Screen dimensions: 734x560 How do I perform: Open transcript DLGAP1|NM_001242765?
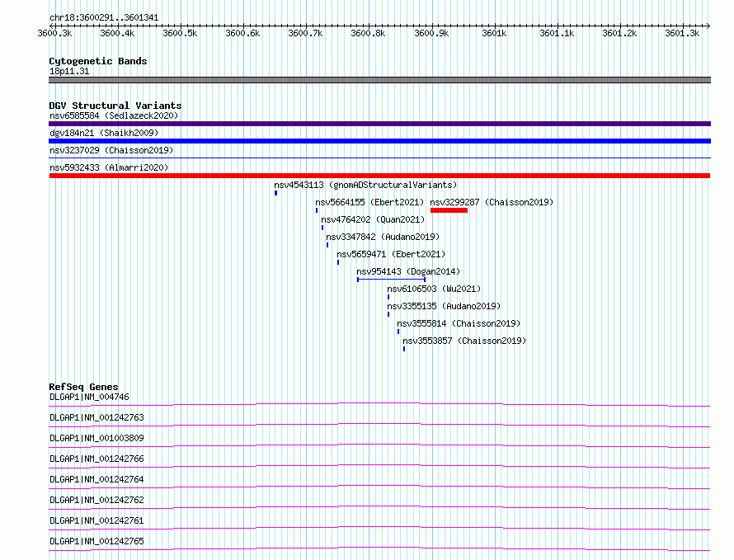coord(96,541)
